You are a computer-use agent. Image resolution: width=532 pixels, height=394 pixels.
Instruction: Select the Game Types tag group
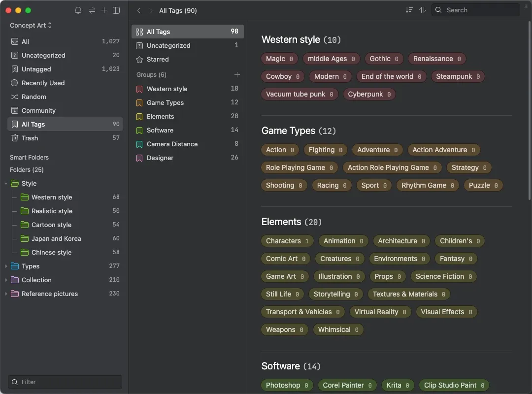[188, 103]
